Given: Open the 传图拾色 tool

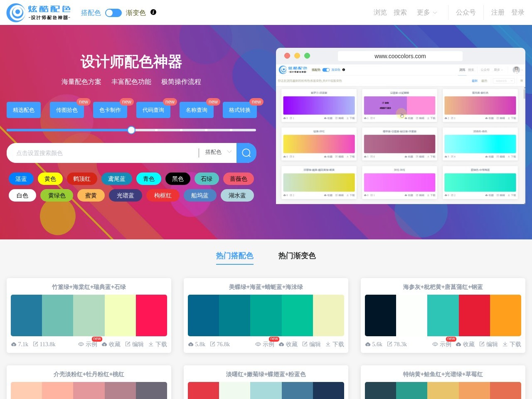Looking at the screenshot, I should point(67,110).
